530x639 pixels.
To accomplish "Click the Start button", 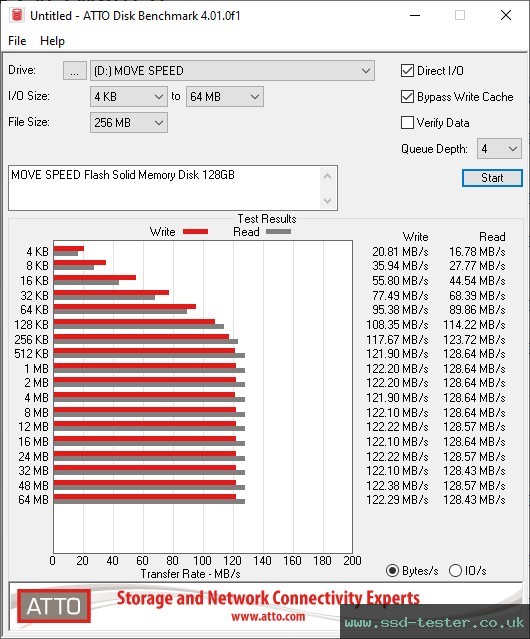I will pyautogui.click(x=492, y=178).
